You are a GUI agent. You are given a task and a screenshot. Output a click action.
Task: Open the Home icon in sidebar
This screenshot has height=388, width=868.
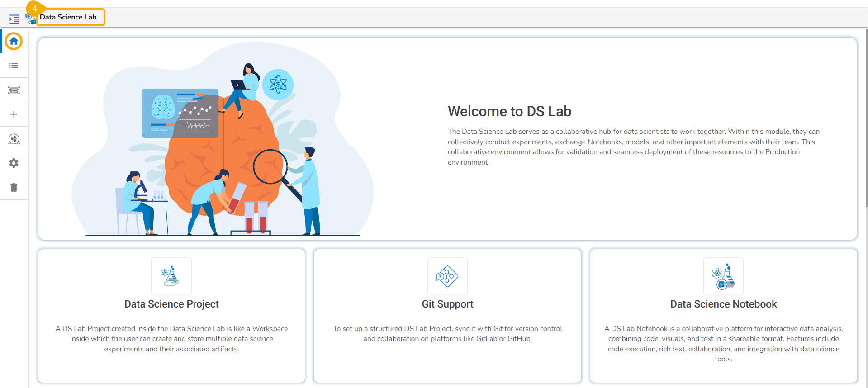pyautogui.click(x=14, y=41)
